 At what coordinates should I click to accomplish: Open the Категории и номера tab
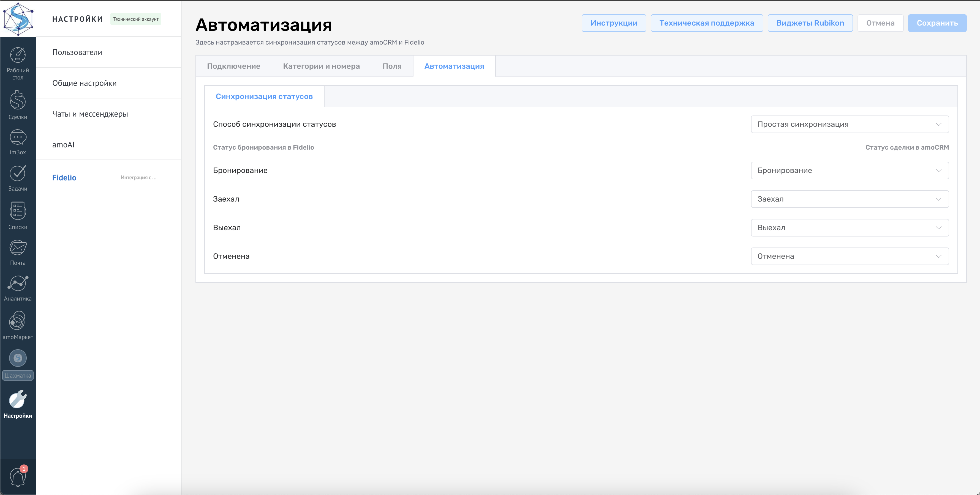point(322,66)
